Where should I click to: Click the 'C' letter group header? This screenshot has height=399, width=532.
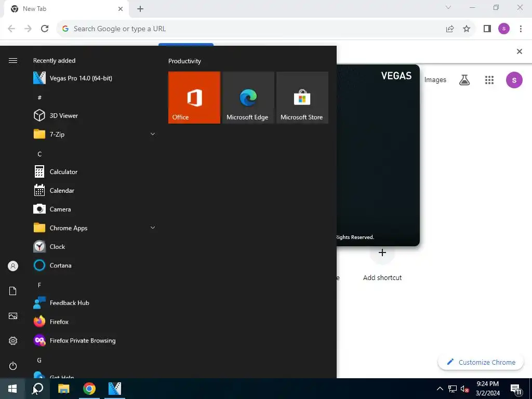(39, 154)
